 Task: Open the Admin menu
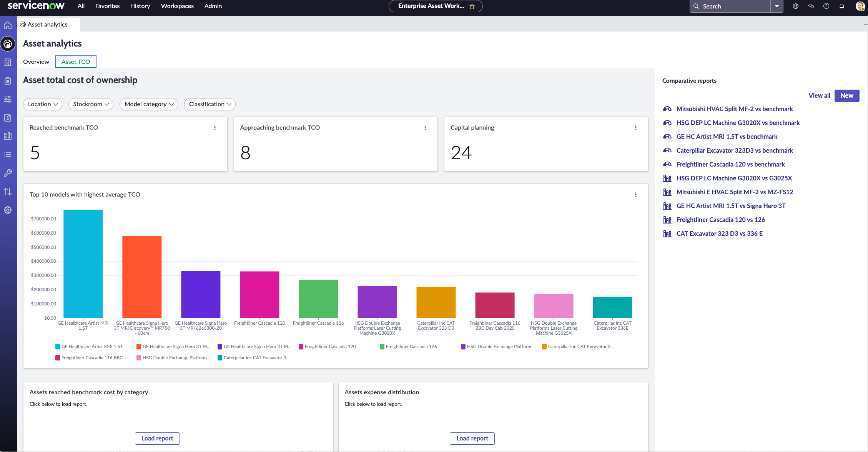213,6
